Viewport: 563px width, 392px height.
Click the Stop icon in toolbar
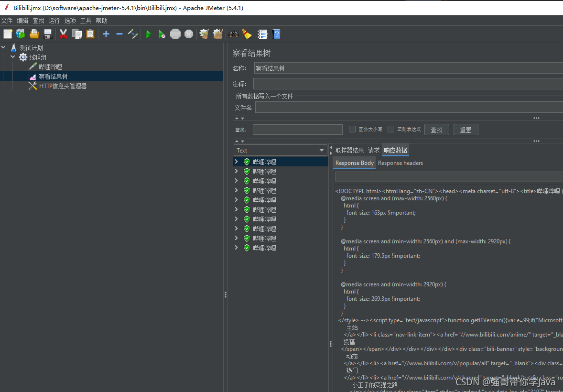(x=175, y=34)
